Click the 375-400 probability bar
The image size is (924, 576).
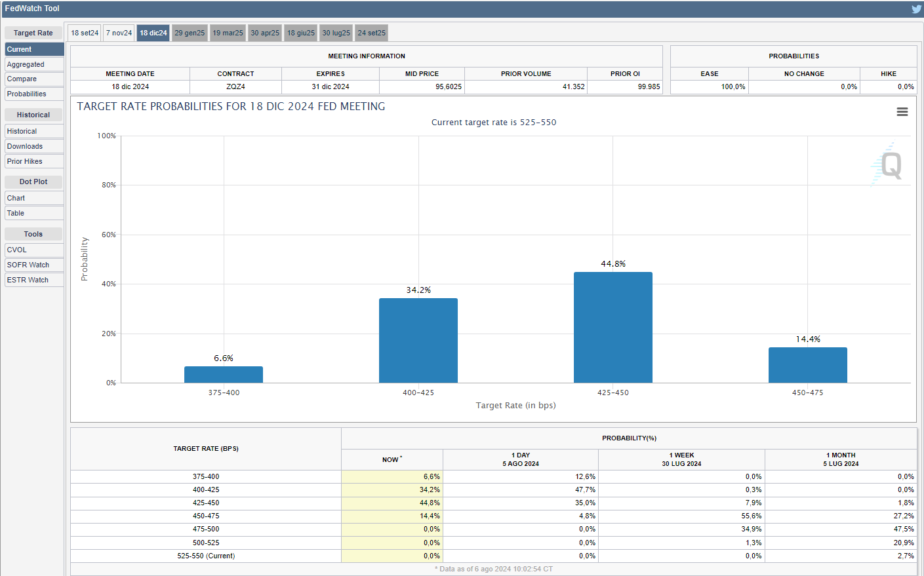(224, 375)
